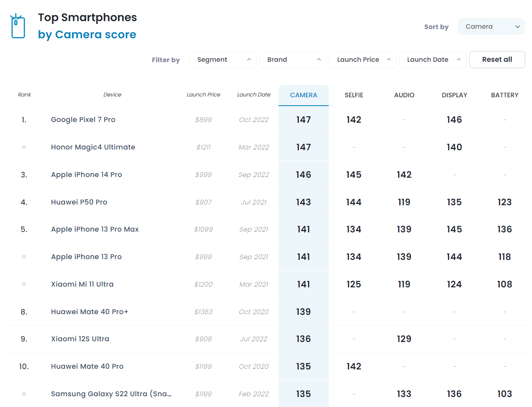The width and height of the screenshot is (532, 407).
Task: Click the $1211 launch price cell
Action: 203,147
